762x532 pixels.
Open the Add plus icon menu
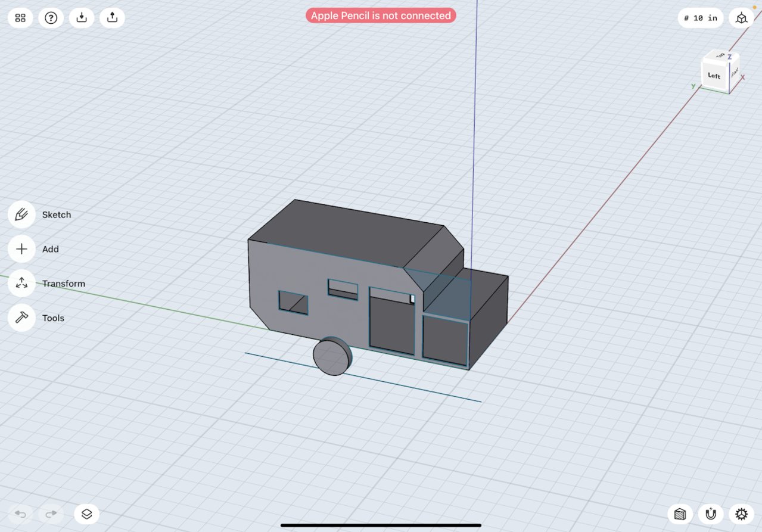[22, 249]
